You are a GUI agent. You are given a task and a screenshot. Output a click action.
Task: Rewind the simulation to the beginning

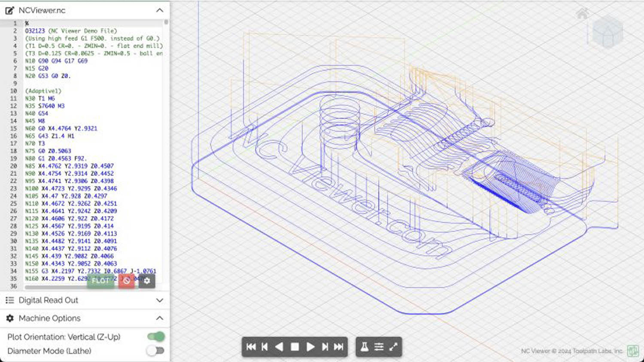251,347
